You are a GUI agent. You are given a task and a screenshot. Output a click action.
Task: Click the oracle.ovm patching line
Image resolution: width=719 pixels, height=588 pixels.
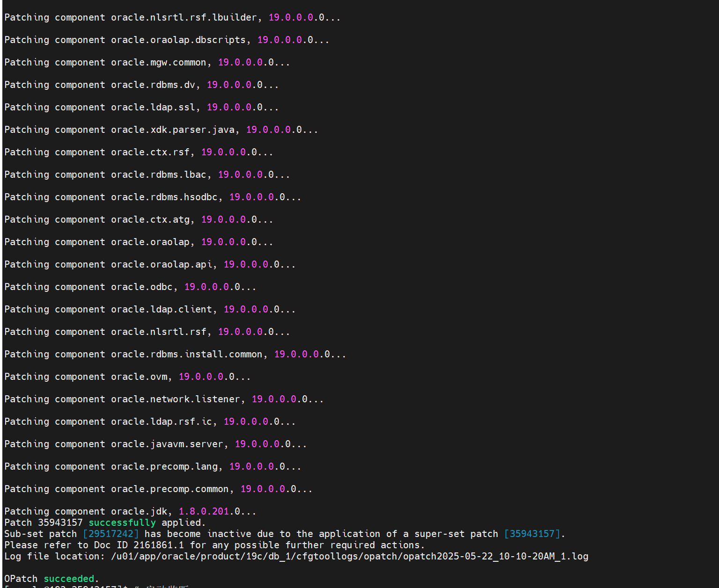[x=127, y=377]
